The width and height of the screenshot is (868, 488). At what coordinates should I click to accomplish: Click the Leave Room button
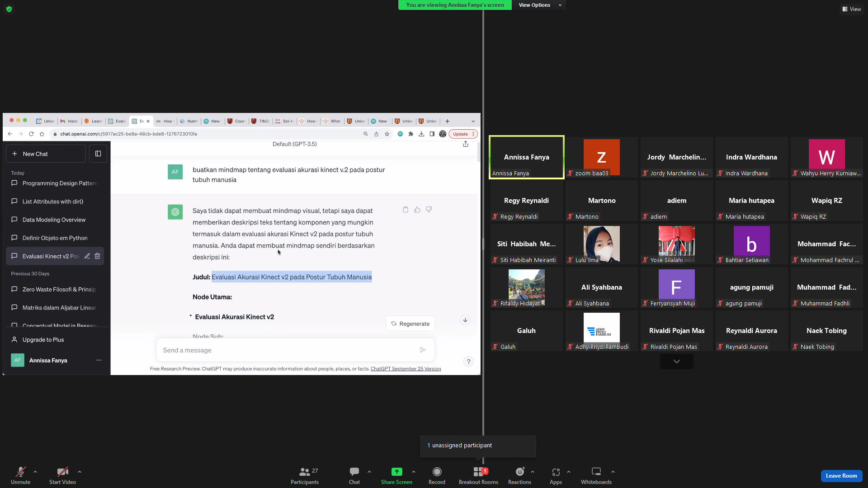coord(841,476)
